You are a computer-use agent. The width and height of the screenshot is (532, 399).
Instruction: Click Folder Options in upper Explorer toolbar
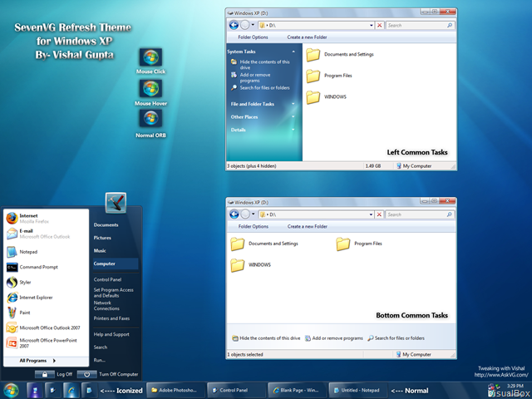pos(253,37)
